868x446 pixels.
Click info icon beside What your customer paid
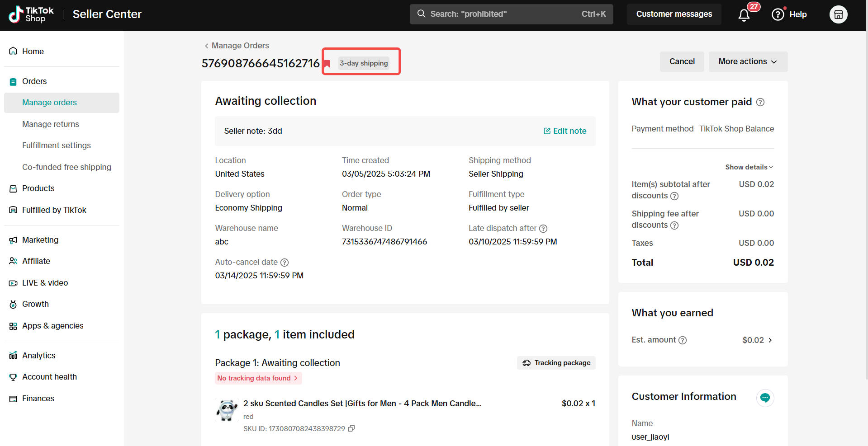coord(760,102)
